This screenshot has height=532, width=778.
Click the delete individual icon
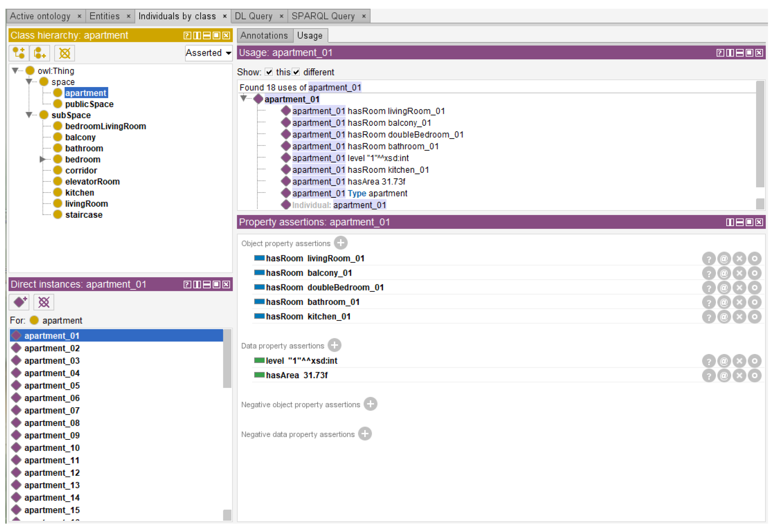[44, 303]
